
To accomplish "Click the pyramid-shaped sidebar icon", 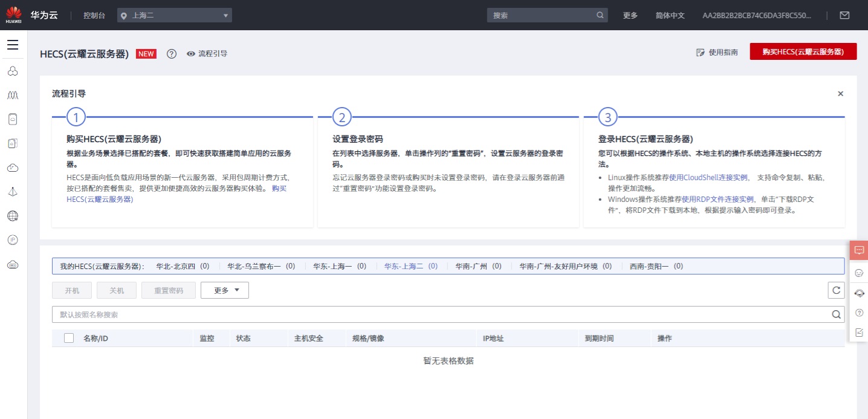I will coord(13,192).
